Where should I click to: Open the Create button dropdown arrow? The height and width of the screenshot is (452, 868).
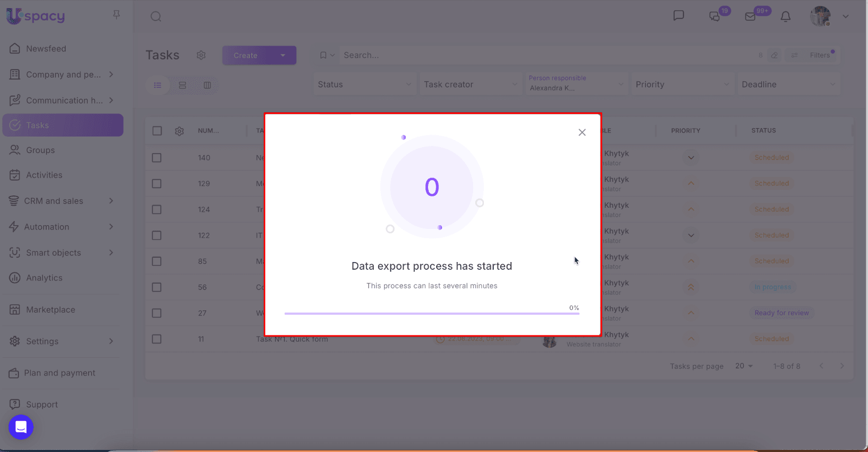point(283,55)
